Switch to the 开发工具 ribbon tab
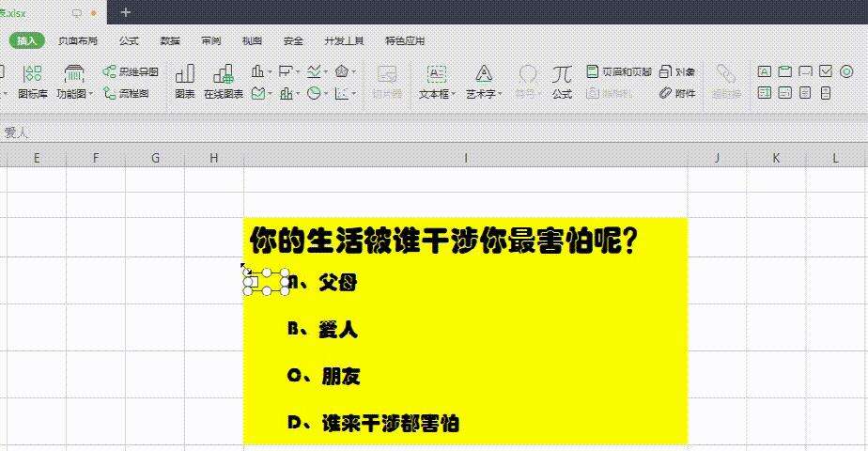This screenshot has width=868, height=451. pyautogui.click(x=344, y=40)
